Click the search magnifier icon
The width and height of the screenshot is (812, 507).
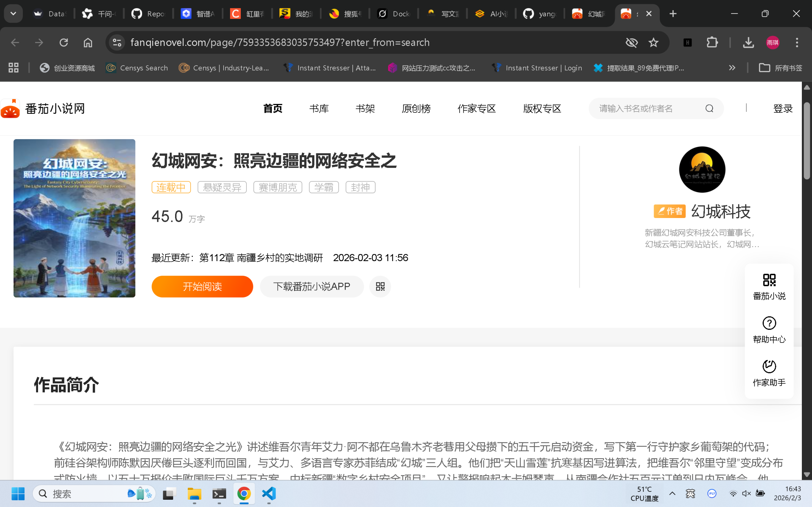pyautogui.click(x=709, y=108)
